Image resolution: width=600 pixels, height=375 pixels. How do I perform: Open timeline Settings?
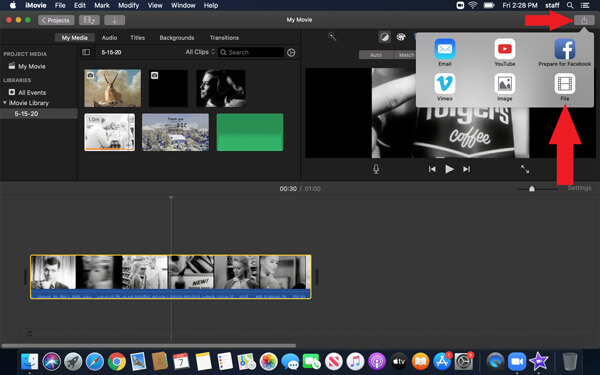pyautogui.click(x=579, y=188)
